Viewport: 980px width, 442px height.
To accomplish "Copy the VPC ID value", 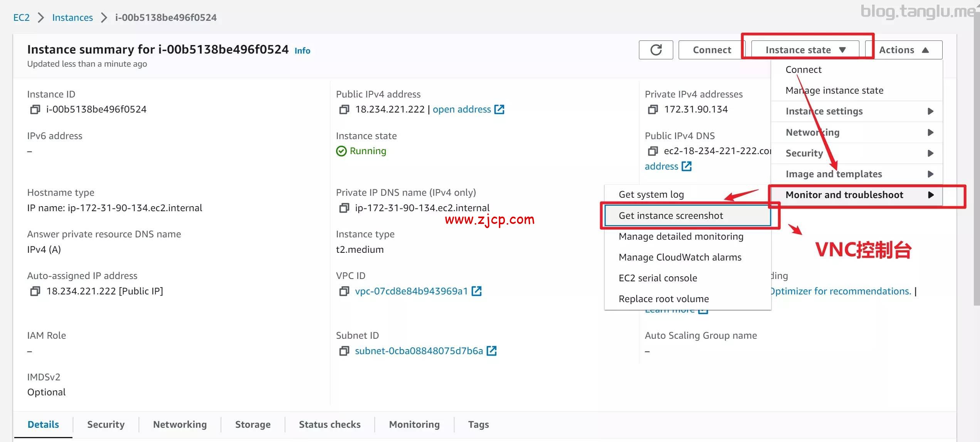I will click(344, 291).
